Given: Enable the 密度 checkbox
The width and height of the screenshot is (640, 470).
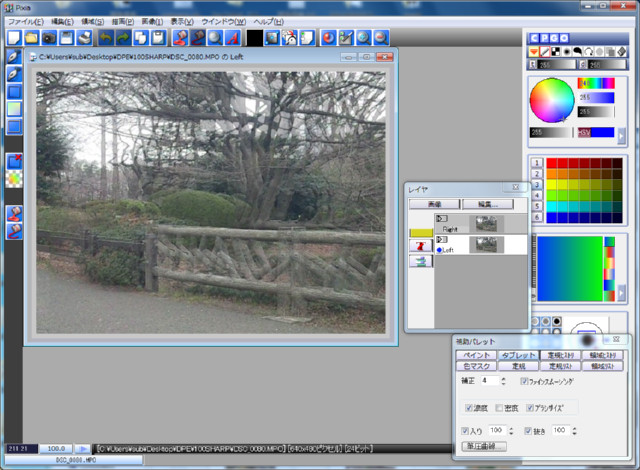Looking at the screenshot, I should pos(499,408).
